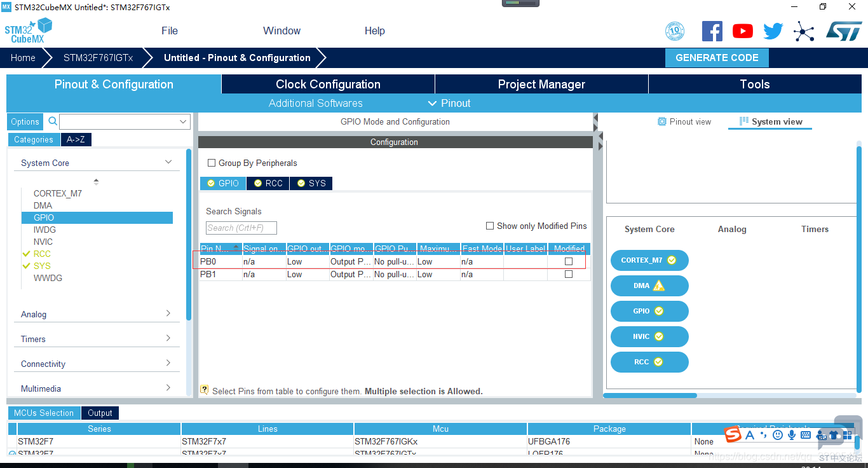Click the Sogou microphone voice input icon
The image size is (868, 468).
click(x=792, y=435)
